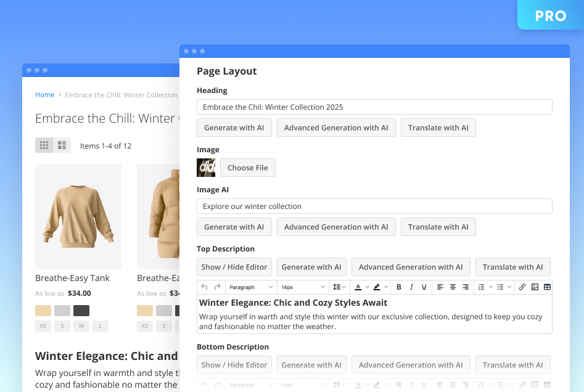Insert a link using the editor link icon
584x392 pixels.
(x=522, y=287)
